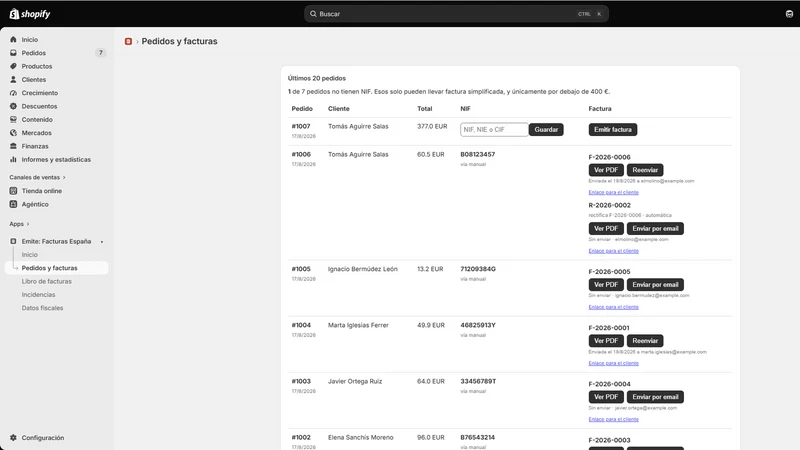Open Enlace para el cliente under F-2026-0004
The height and width of the screenshot is (450, 800).
point(613,419)
